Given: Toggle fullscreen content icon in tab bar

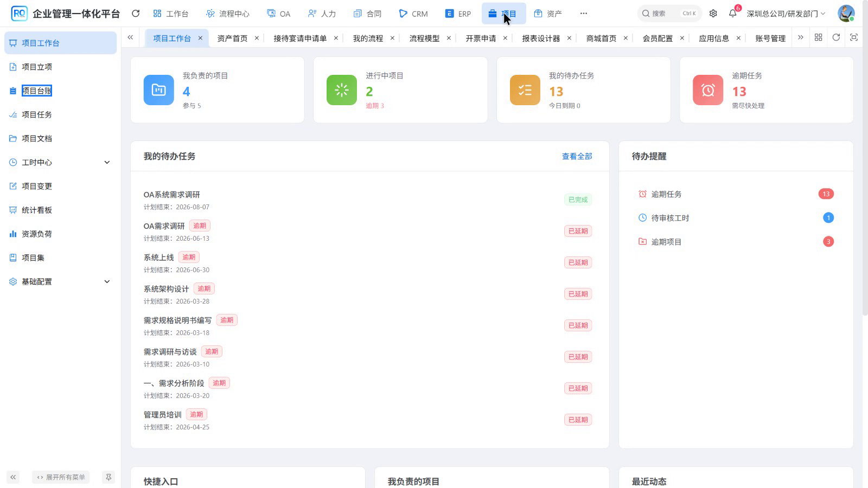Looking at the screenshot, I should [x=854, y=37].
